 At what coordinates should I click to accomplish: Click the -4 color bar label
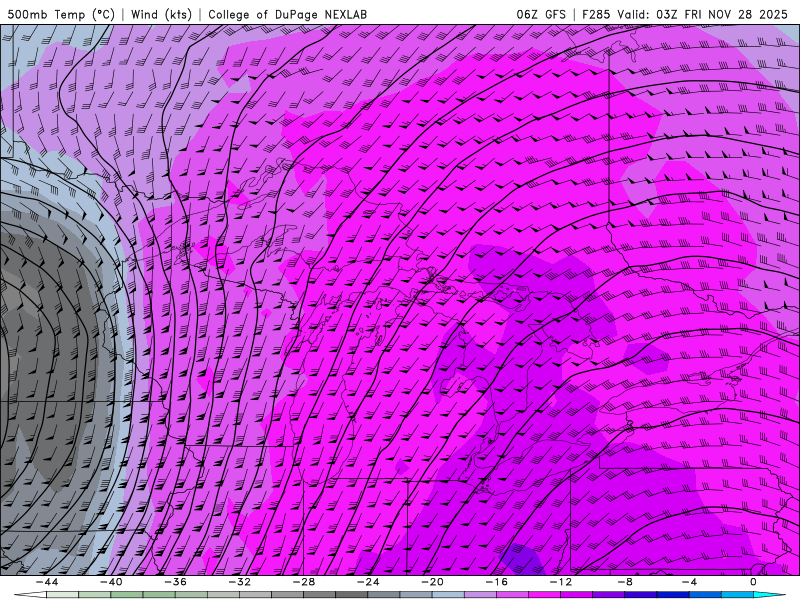tap(689, 582)
